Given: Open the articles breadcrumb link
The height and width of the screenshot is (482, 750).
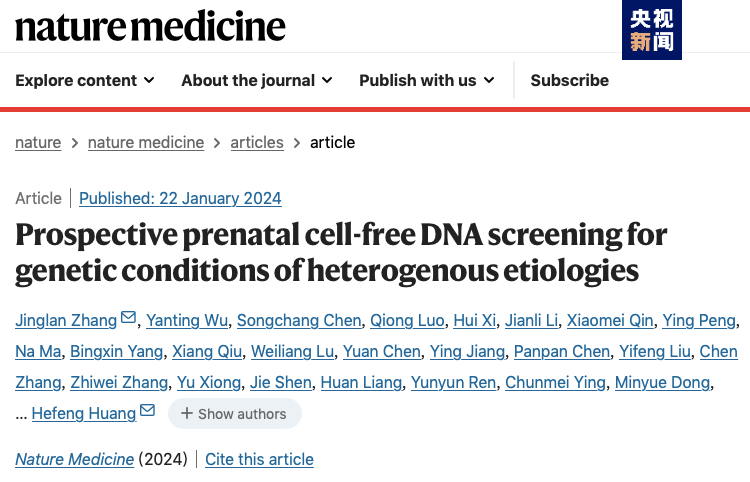Looking at the screenshot, I should (x=257, y=142).
